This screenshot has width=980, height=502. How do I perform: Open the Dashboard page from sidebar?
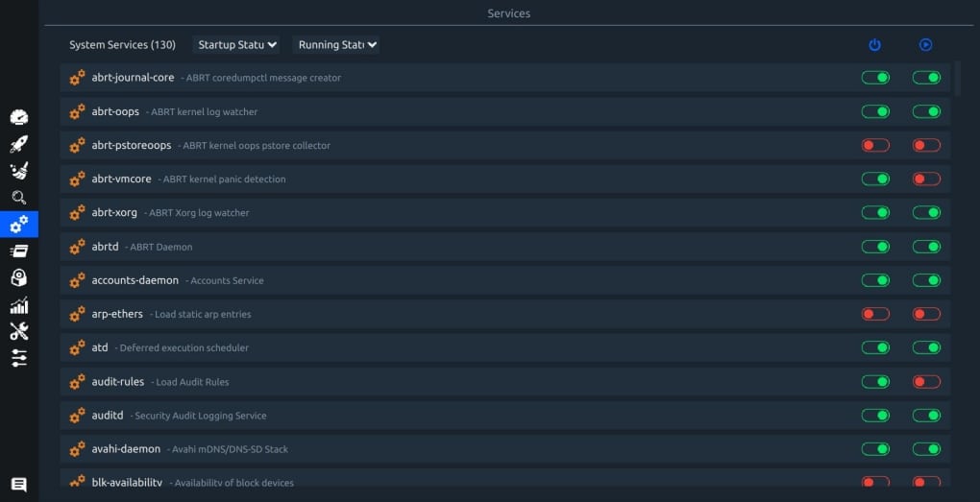pyautogui.click(x=19, y=117)
